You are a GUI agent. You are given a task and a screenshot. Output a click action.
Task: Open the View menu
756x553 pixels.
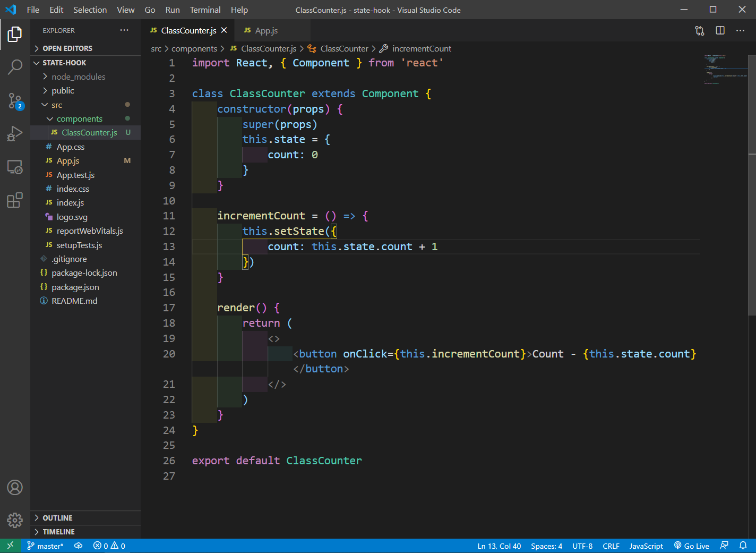(x=126, y=10)
